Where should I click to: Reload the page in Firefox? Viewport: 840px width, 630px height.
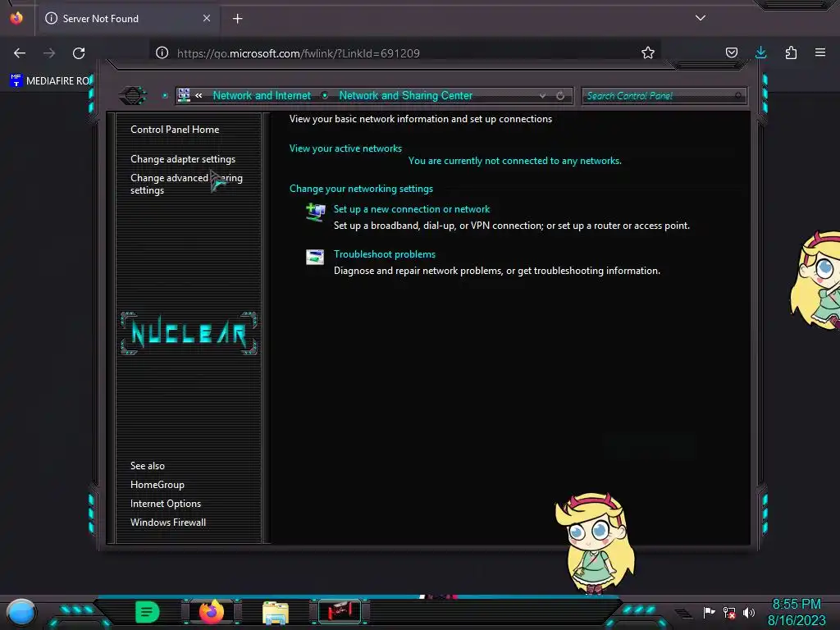coord(79,53)
